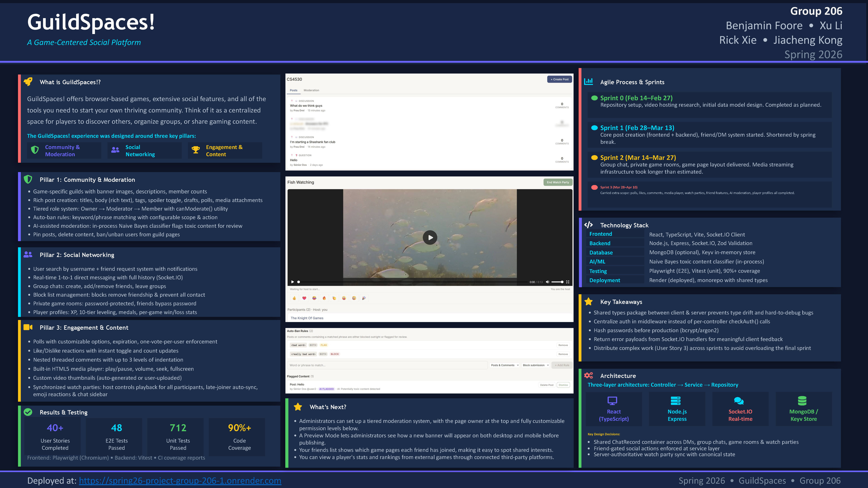
Task: Open fullscreen for the Fish Watching video
Action: point(568,282)
